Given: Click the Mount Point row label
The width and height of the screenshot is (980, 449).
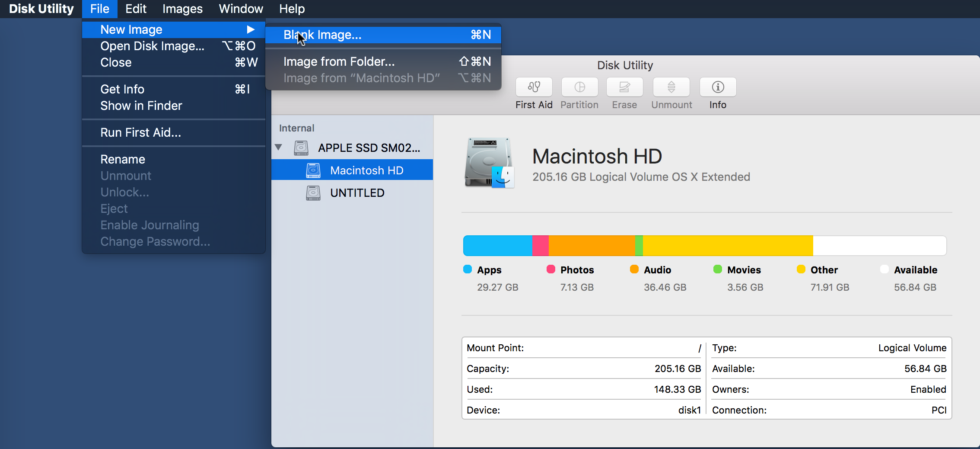Looking at the screenshot, I should pos(495,348).
